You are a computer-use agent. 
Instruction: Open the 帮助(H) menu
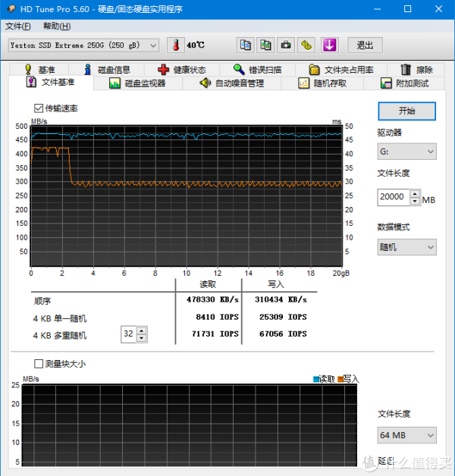click(x=57, y=26)
